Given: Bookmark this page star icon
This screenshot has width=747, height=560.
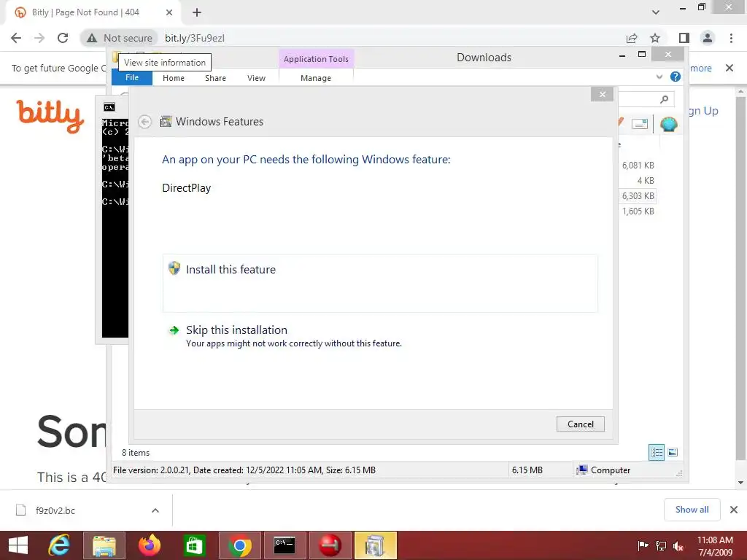Looking at the screenshot, I should 655,38.
